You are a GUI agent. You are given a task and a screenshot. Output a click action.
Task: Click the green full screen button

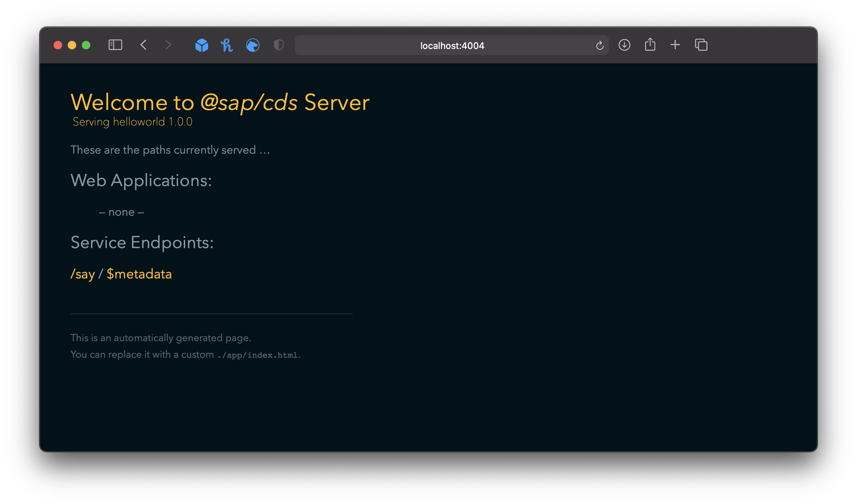pyautogui.click(x=86, y=45)
